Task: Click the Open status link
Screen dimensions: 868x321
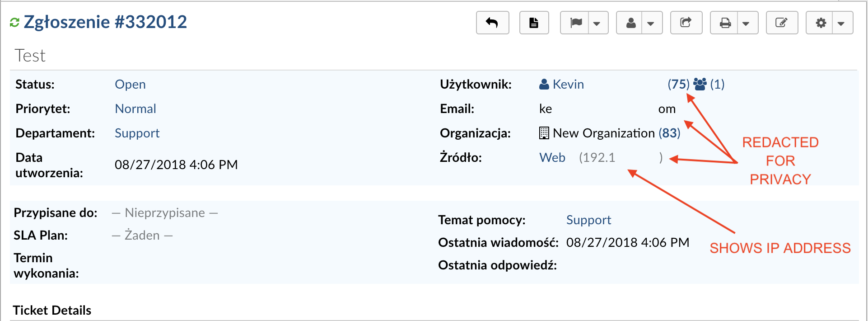Action: (x=130, y=85)
